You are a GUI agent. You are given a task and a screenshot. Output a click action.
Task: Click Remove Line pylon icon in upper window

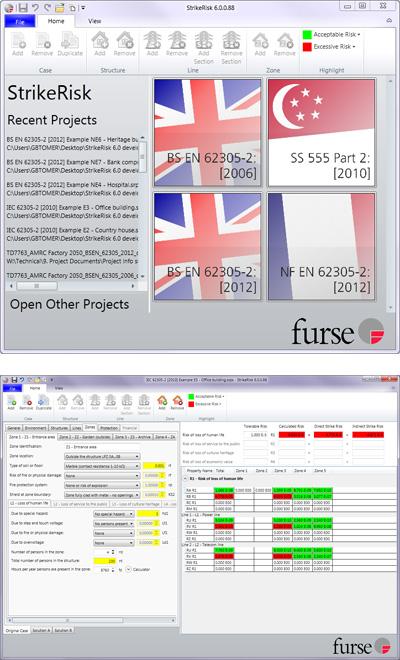177,40
